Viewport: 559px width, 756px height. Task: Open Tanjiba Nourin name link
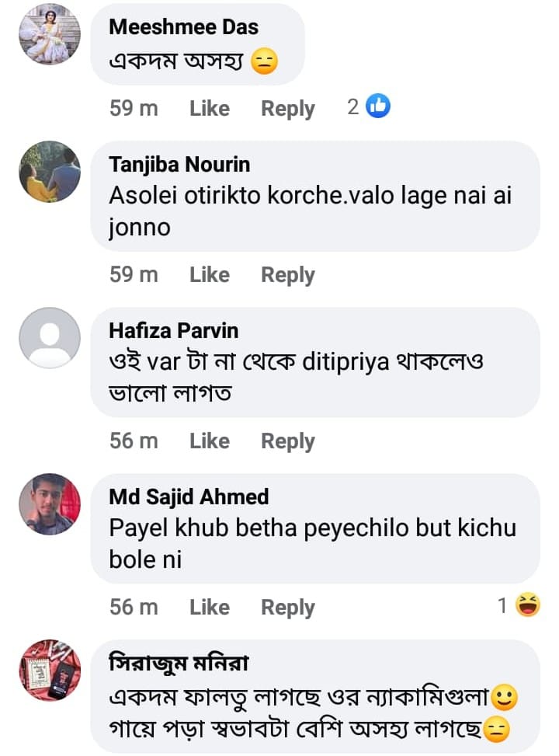pyautogui.click(x=179, y=165)
